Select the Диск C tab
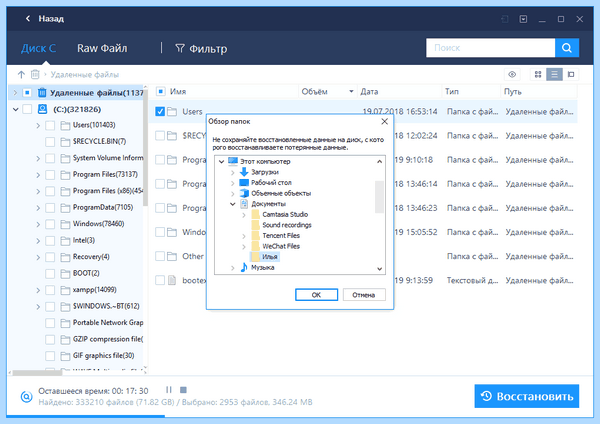Image resolution: width=600 pixels, height=424 pixels. tap(38, 48)
